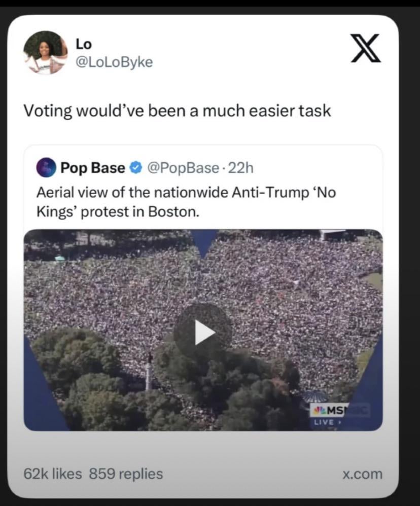The height and width of the screenshot is (506, 420).
Task: Open the 859 replies
Action: coord(126,474)
